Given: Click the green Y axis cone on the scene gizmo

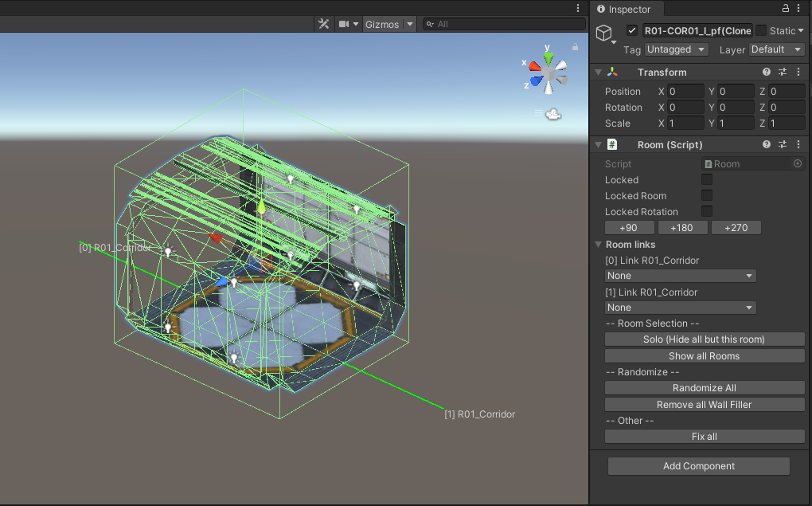Looking at the screenshot, I should 548,58.
